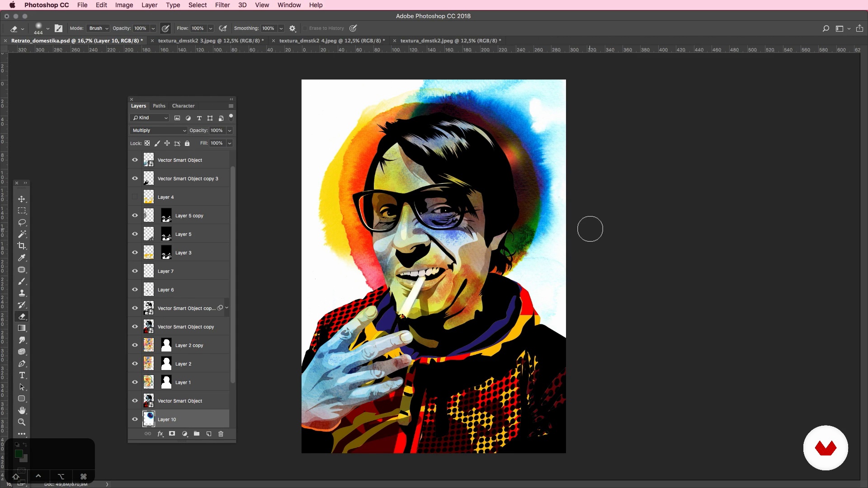Open layer Fill dropdown arrow
868x488 pixels.
coord(230,143)
